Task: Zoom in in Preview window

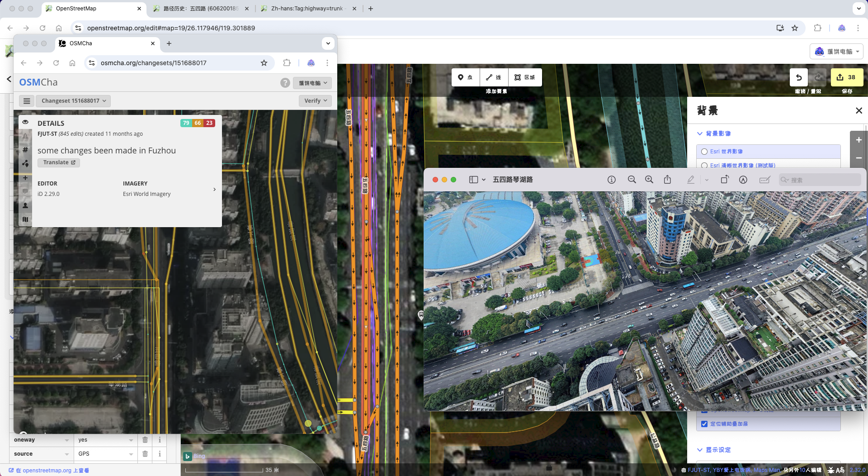Action: point(649,180)
